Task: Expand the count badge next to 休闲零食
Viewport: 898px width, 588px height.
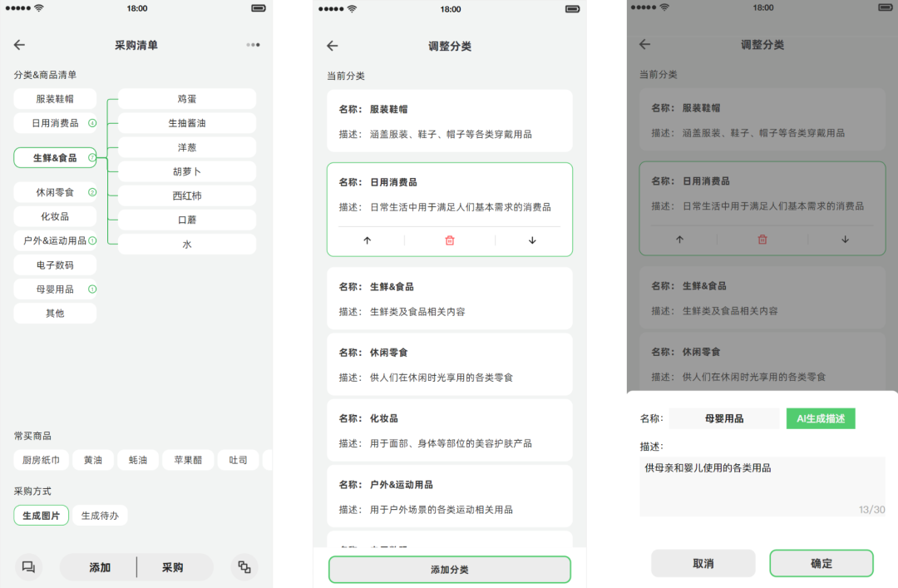Action: pos(92,192)
